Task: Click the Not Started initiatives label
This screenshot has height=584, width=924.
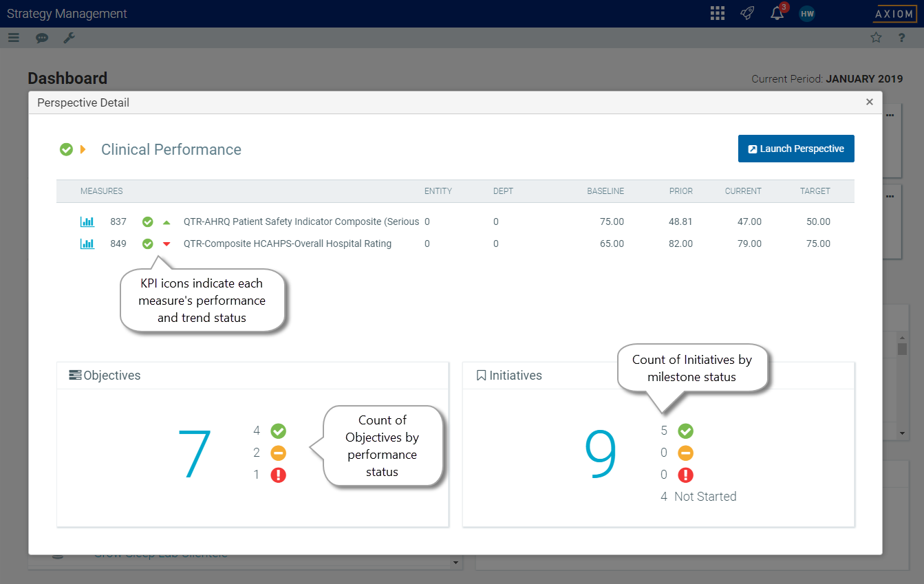Action: click(705, 497)
